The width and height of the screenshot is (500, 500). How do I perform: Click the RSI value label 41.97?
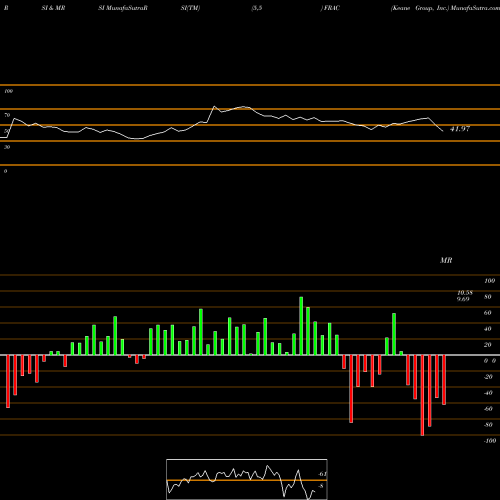point(460,129)
